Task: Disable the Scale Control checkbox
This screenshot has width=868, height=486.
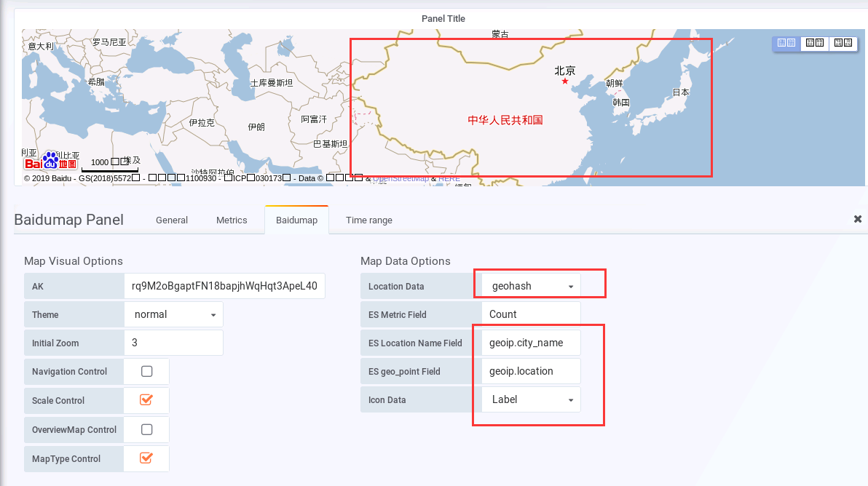Action: click(146, 400)
